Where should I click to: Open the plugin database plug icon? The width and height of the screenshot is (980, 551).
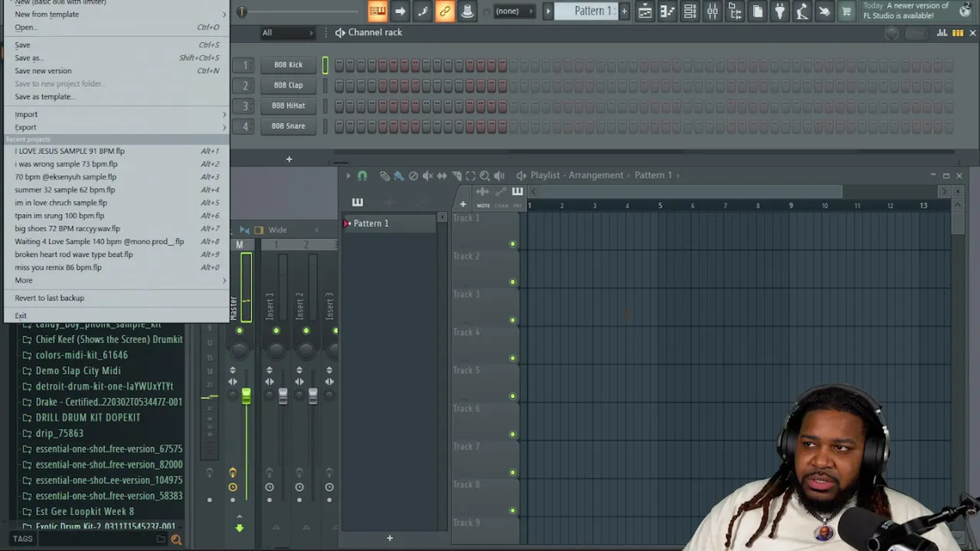click(x=779, y=11)
